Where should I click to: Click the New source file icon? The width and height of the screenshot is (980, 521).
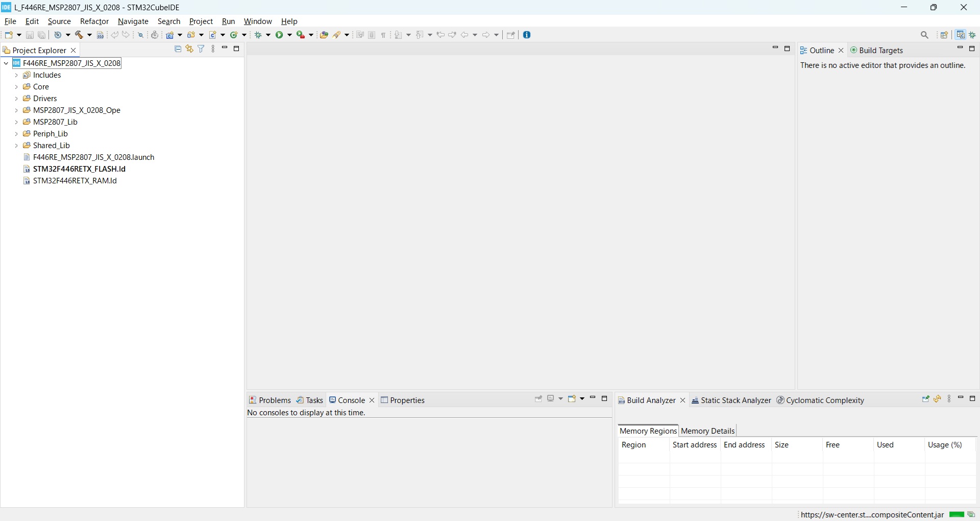click(213, 35)
